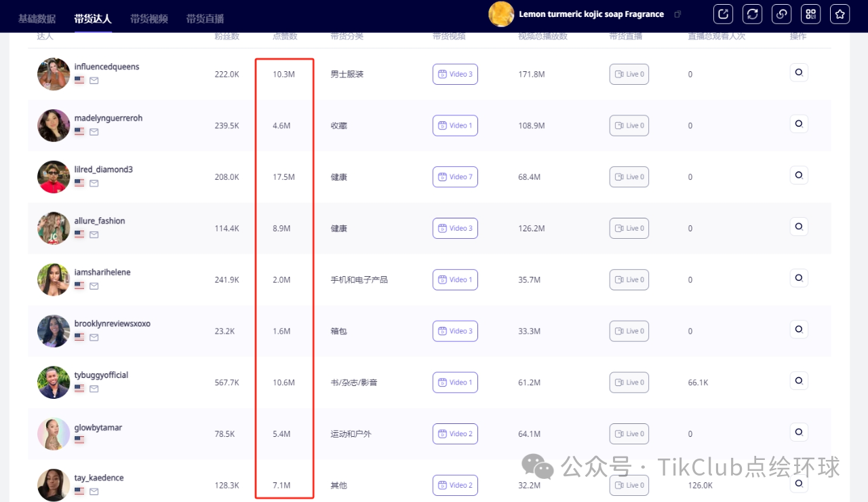Open the QR code icon button
Screen dimensions: 868x502
811,14
